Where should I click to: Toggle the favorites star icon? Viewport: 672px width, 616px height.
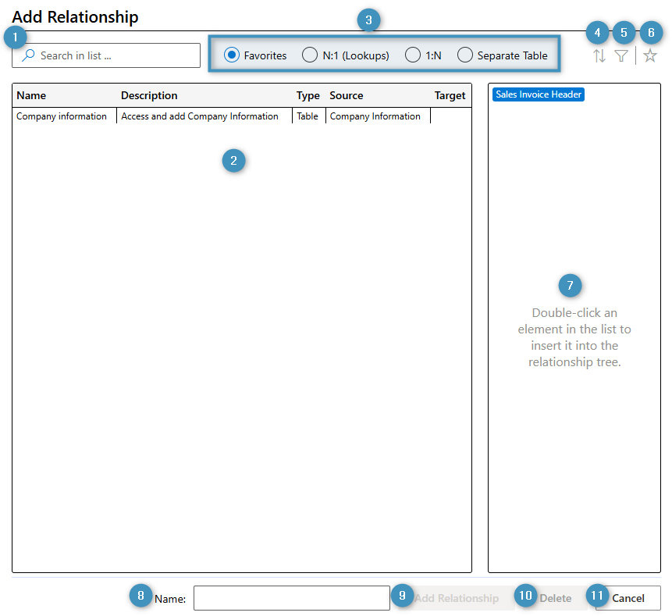tap(649, 55)
